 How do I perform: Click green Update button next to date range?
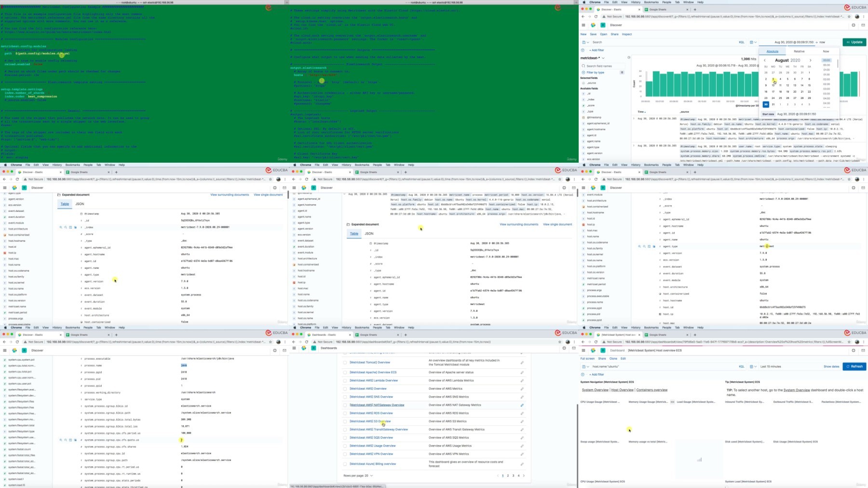tap(854, 42)
